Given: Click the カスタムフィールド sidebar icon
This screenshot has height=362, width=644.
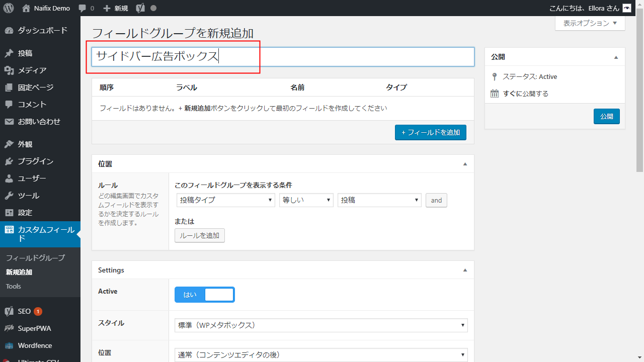Looking at the screenshot, I should (9, 230).
